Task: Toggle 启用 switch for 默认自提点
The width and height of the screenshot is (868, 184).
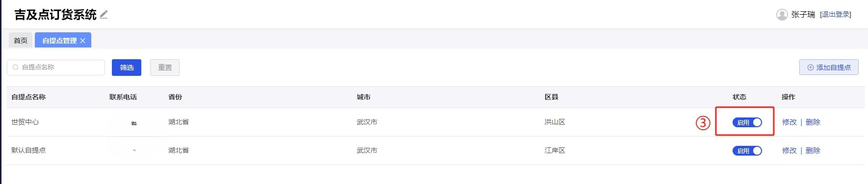Action: pos(747,151)
